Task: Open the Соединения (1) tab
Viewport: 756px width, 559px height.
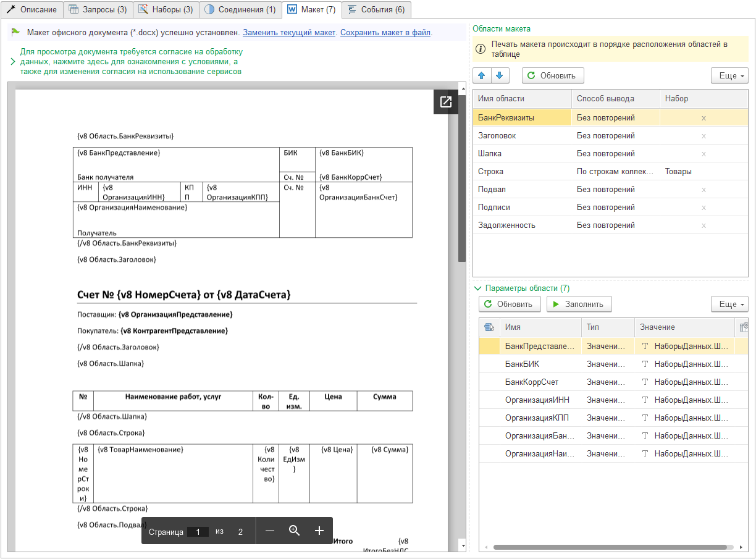Action: point(240,10)
